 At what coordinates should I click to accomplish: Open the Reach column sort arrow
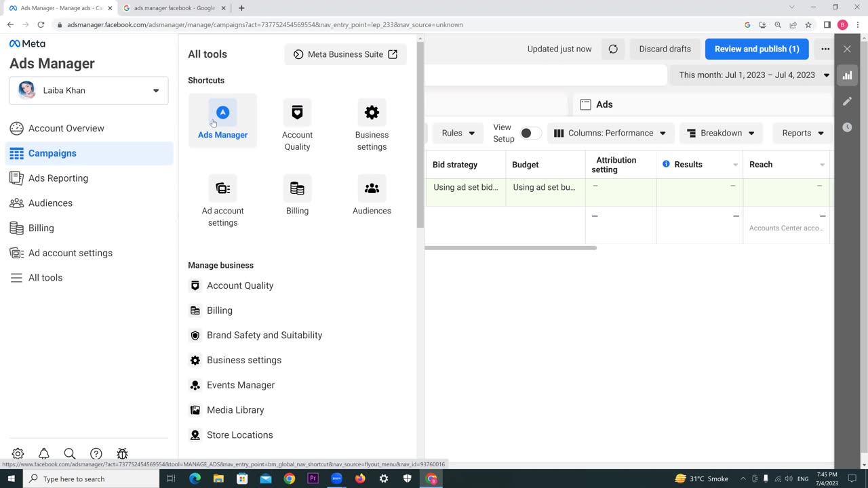822,165
